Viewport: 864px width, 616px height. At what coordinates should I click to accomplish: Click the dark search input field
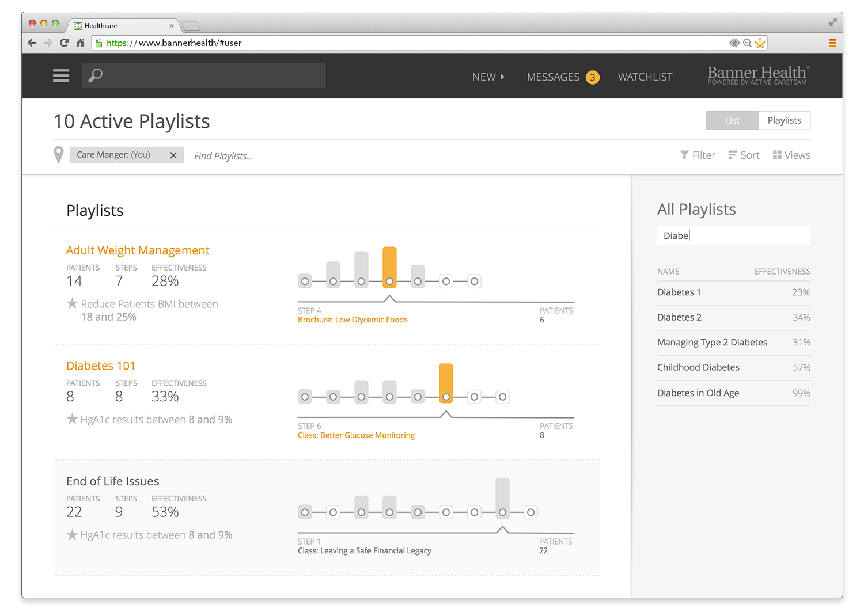point(204,75)
